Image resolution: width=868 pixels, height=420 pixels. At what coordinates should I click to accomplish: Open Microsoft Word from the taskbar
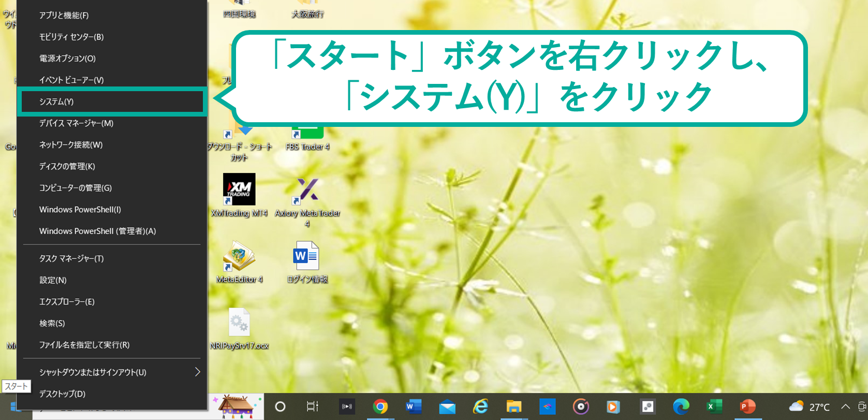[x=414, y=407]
